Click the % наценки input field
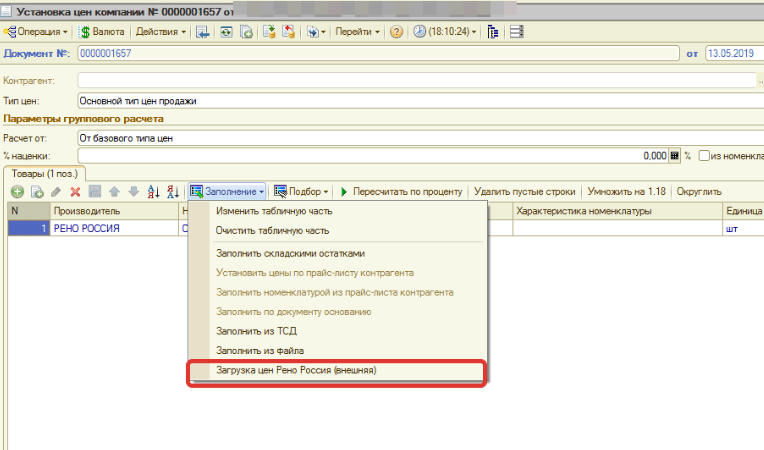 373,156
